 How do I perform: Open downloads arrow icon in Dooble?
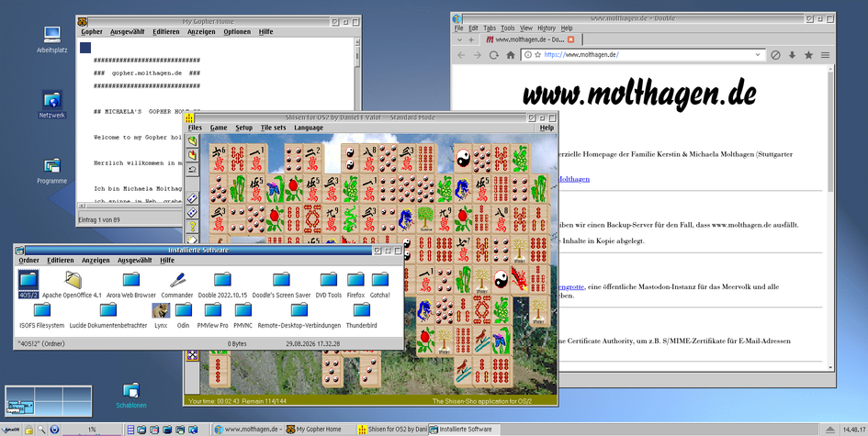coord(792,55)
